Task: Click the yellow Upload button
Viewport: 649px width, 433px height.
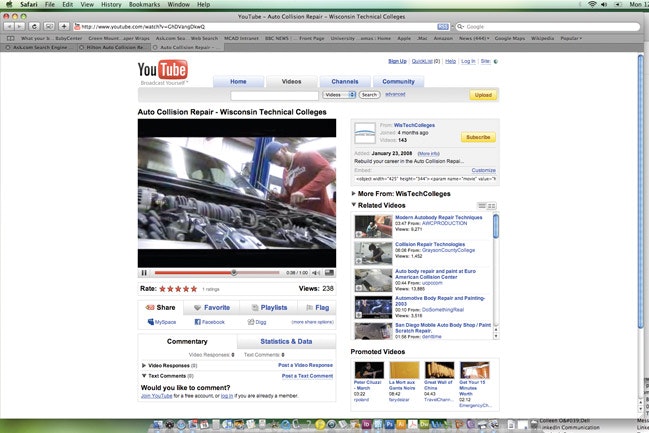Action: 483,95
